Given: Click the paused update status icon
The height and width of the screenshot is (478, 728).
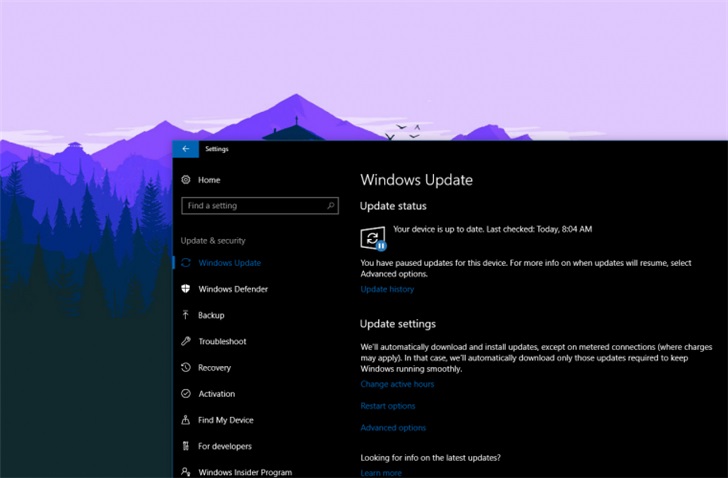Looking at the screenshot, I should pyautogui.click(x=373, y=238).
